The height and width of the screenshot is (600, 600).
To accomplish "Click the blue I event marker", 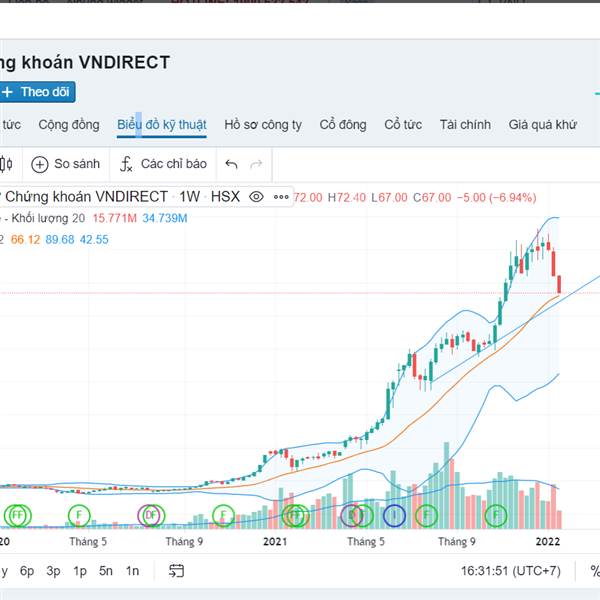I will [394, 515].
